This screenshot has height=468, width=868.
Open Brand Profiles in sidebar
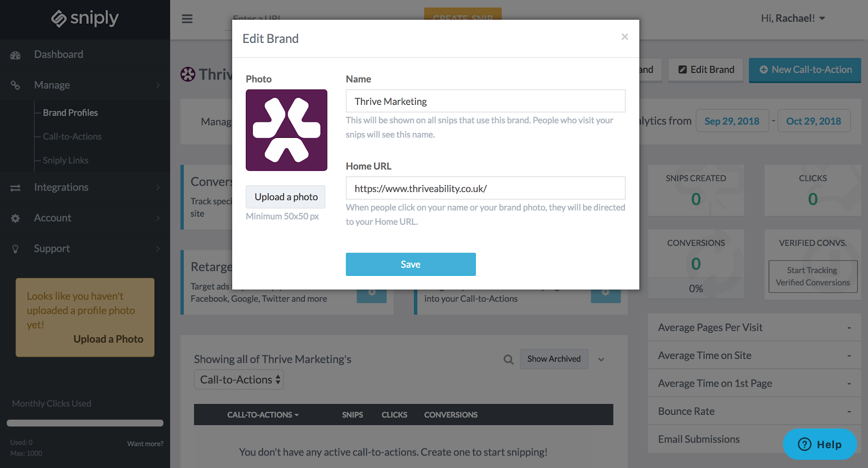tap(71, 113)
